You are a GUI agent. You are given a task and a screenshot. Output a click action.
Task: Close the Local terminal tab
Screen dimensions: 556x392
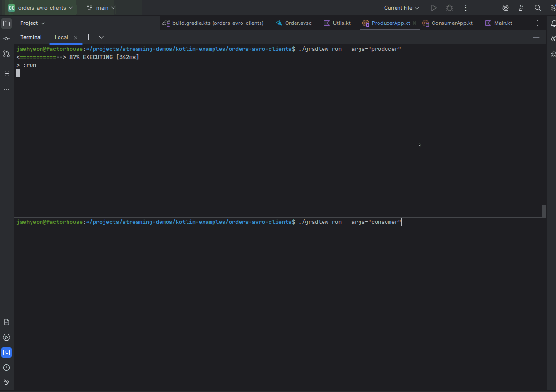click(76, 37)
